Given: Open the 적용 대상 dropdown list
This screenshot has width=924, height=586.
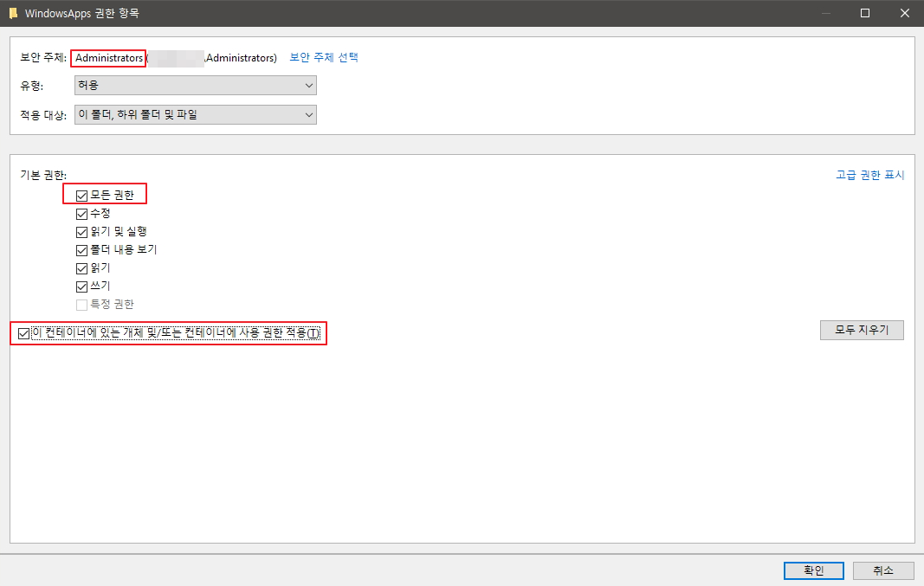Looking at the screenshot, I should (x=196, y=115).
